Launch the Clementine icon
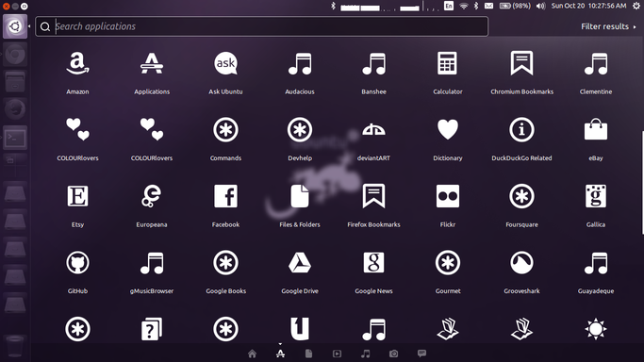 pyautogui.click(x=596, y=63)
